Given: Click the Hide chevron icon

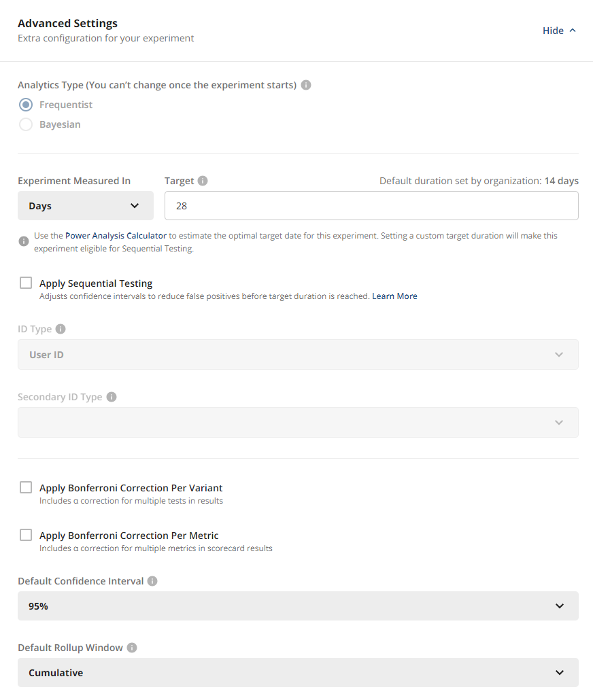Looking at the screenshot, I should pyautogui.click(x=573, y=31).
